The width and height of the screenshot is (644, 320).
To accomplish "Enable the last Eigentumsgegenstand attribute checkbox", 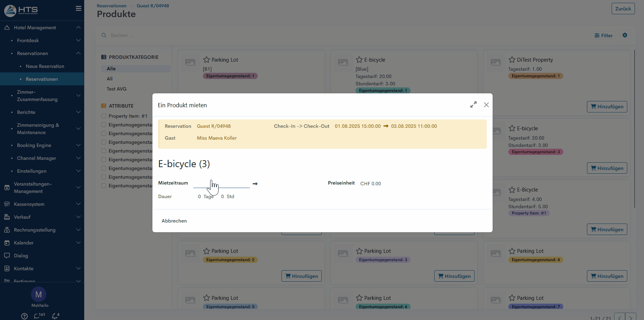I will (104, 186).
